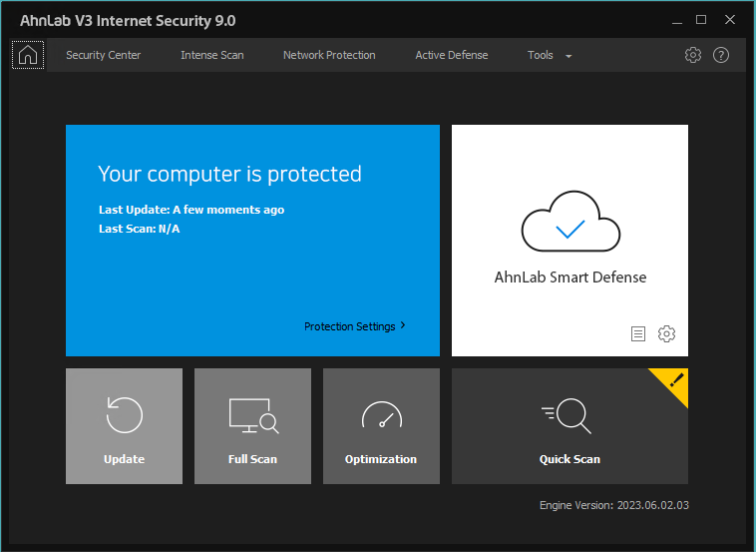The width and height of the screenshot is (756, 552).
Task: Maximize the AhnLab window
Action: pyautogui.click(x=701, y=20)
